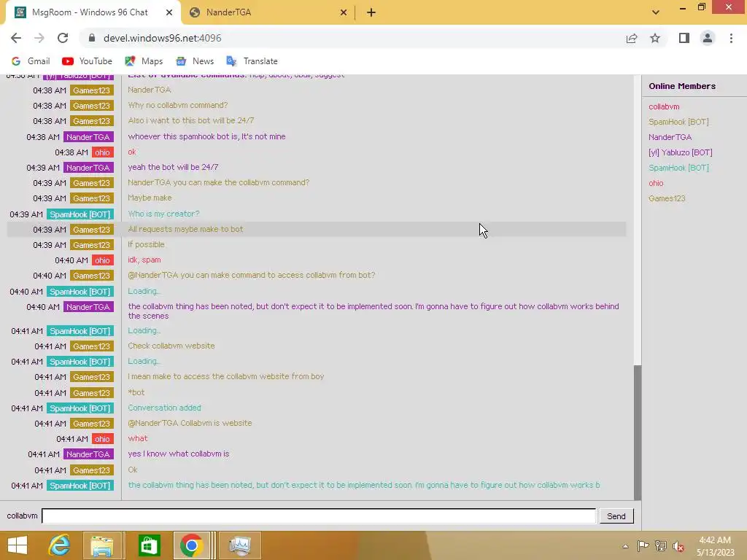Open the Maps bookmark
This screenshot has height=560, width=747.
tap(144, 61)
